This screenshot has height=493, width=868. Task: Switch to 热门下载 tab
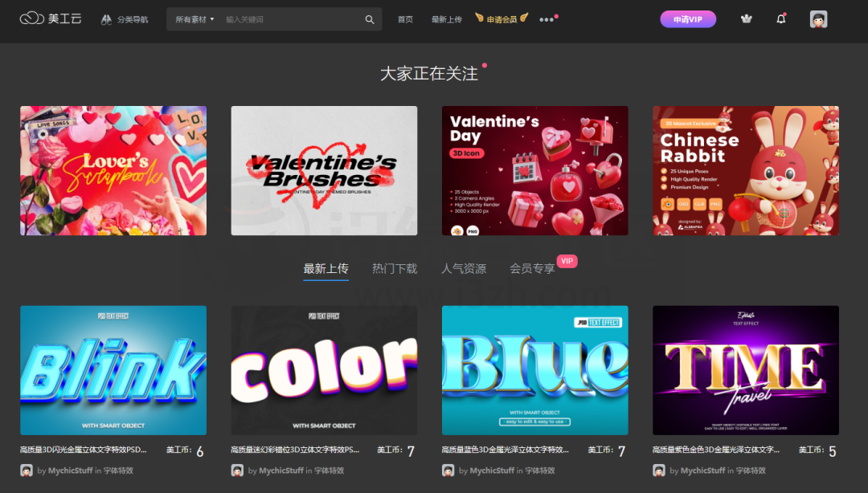[395, 268]
